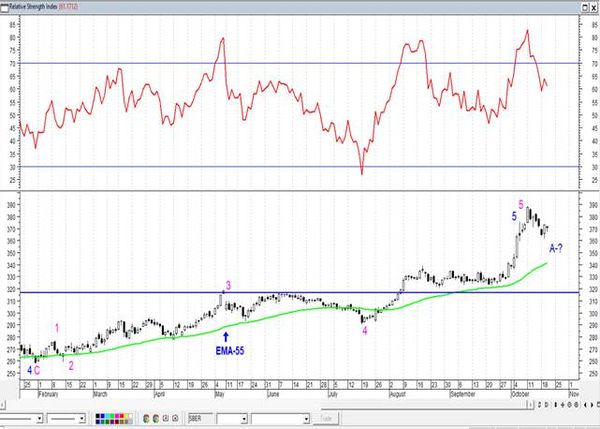Select the blue color swatch in the palette
This screenshot has width=600, height=429.
(103, 416)
